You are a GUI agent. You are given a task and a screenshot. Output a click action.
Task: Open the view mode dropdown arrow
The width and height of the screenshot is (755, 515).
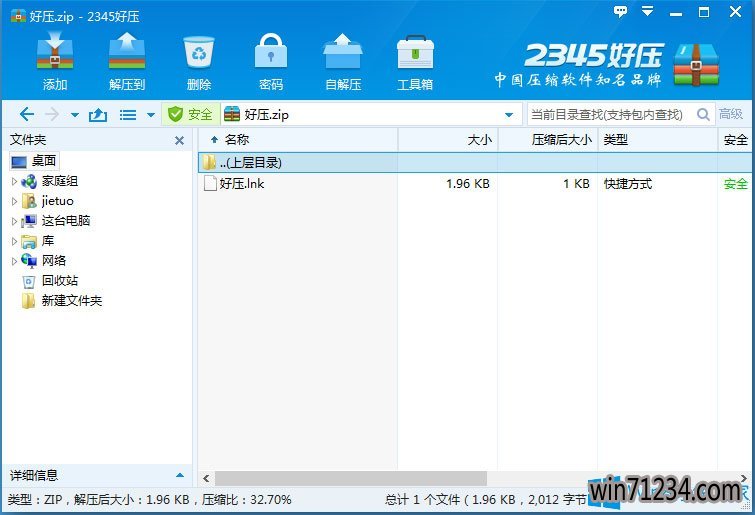point(151,115)
